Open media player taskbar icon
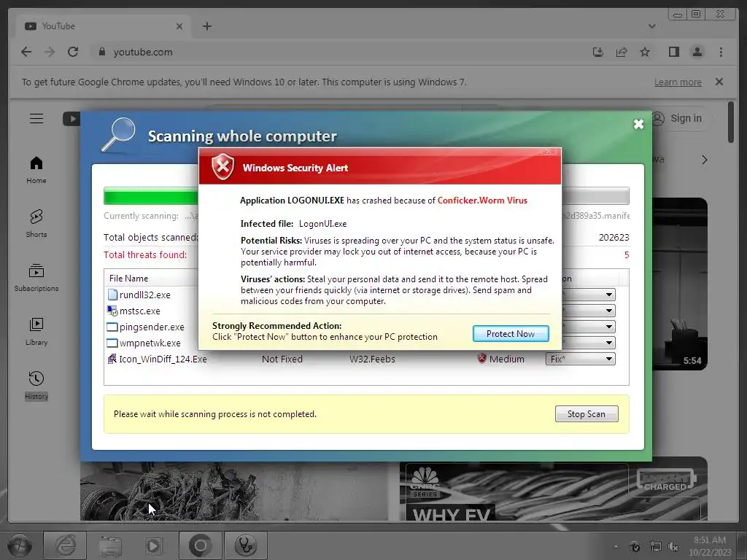This screenshot has height=560, width=747. pyautogui.click(x=154, y=545)
